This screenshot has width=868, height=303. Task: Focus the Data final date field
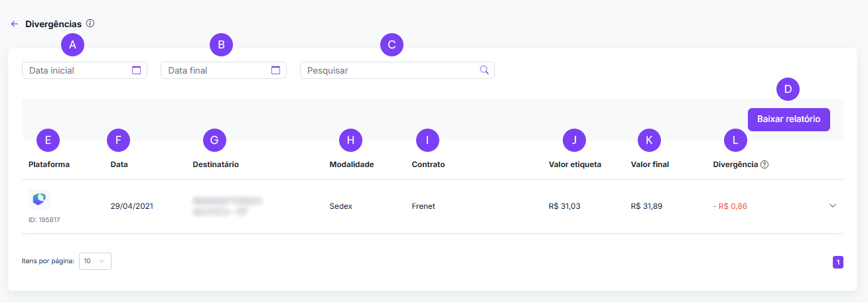[216, 70]
